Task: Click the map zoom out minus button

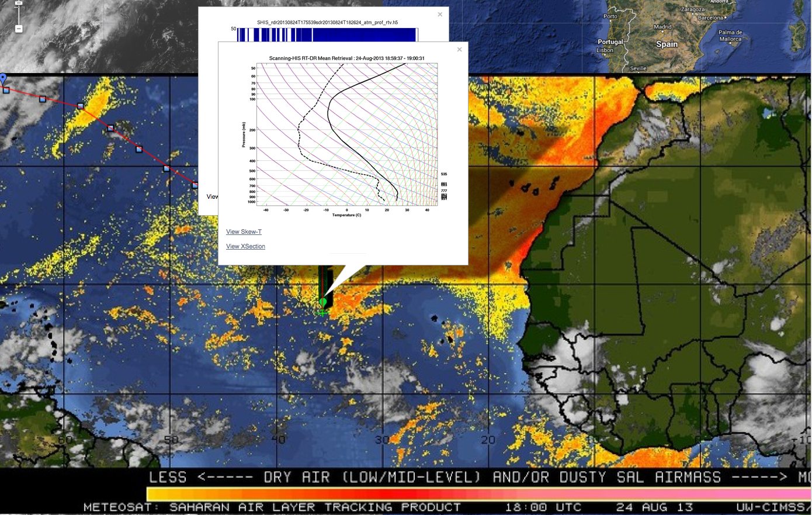Action: [19, 28]
